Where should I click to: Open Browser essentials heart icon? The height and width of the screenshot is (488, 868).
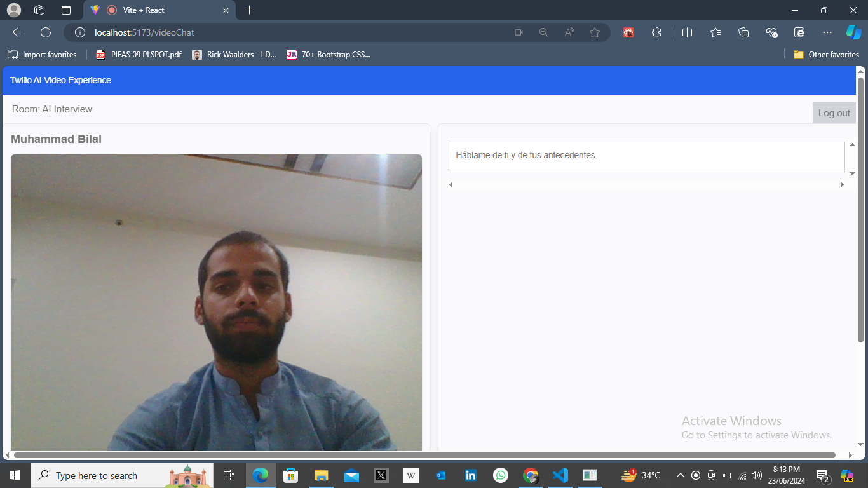pyautogui.click(x=772, y=32)
